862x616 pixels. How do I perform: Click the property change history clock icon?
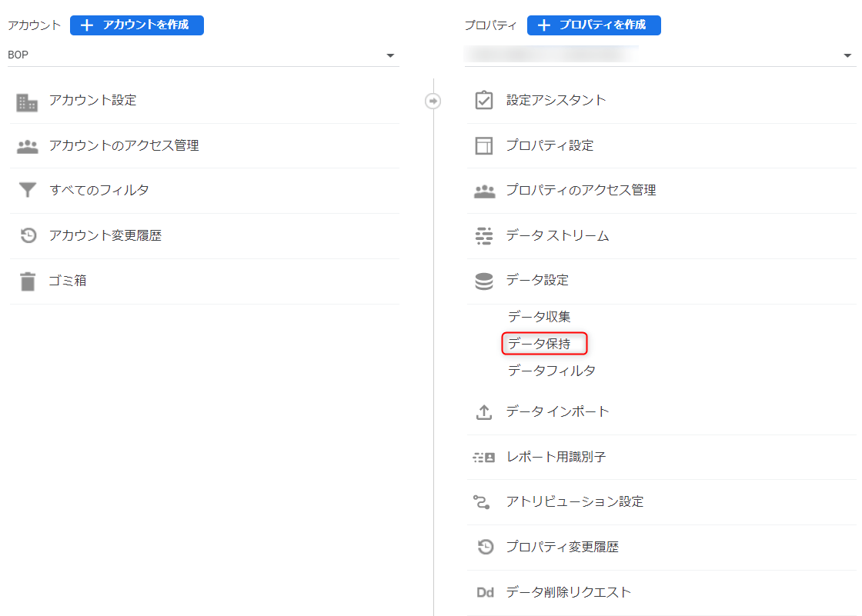[x=486, y=547]
